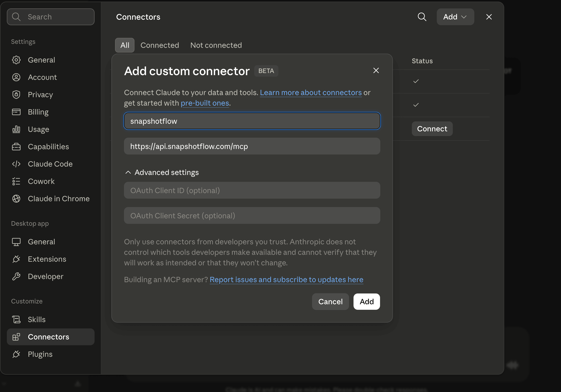Click the General gear icon under Settings
The image size is (561, 392).
coord(16,60)
